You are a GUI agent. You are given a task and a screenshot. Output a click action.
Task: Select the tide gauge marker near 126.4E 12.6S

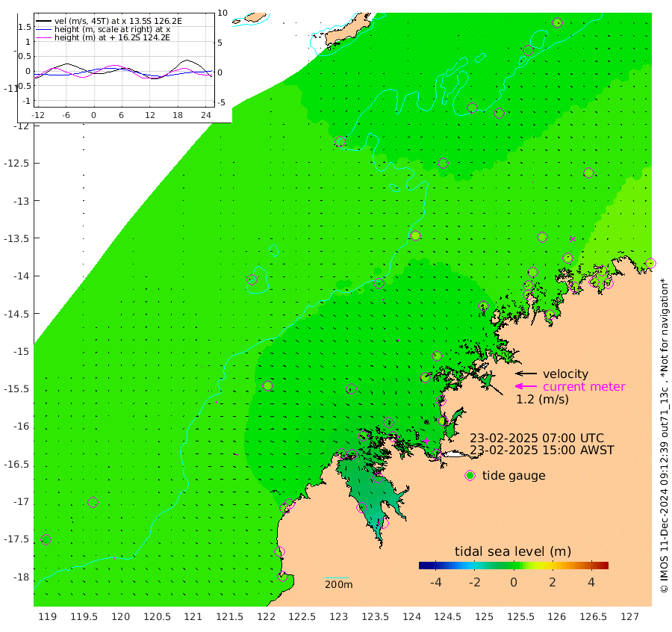(588, 173)
